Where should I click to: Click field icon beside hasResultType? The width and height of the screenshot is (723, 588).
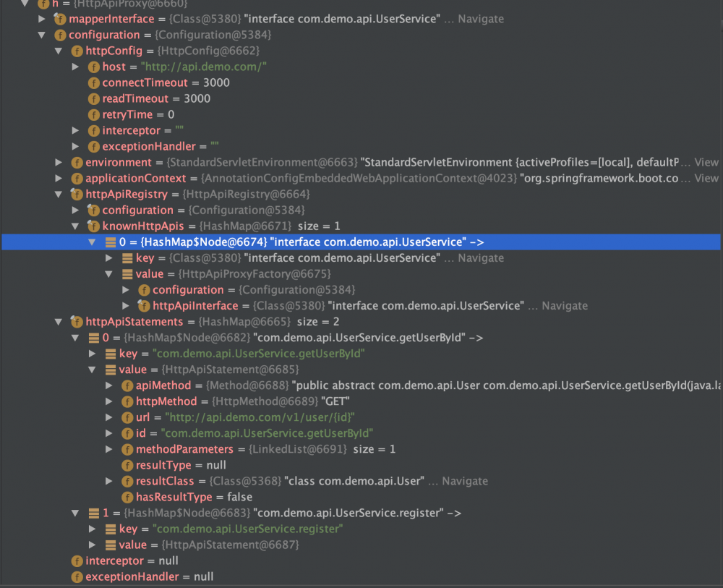click(127, 497)
